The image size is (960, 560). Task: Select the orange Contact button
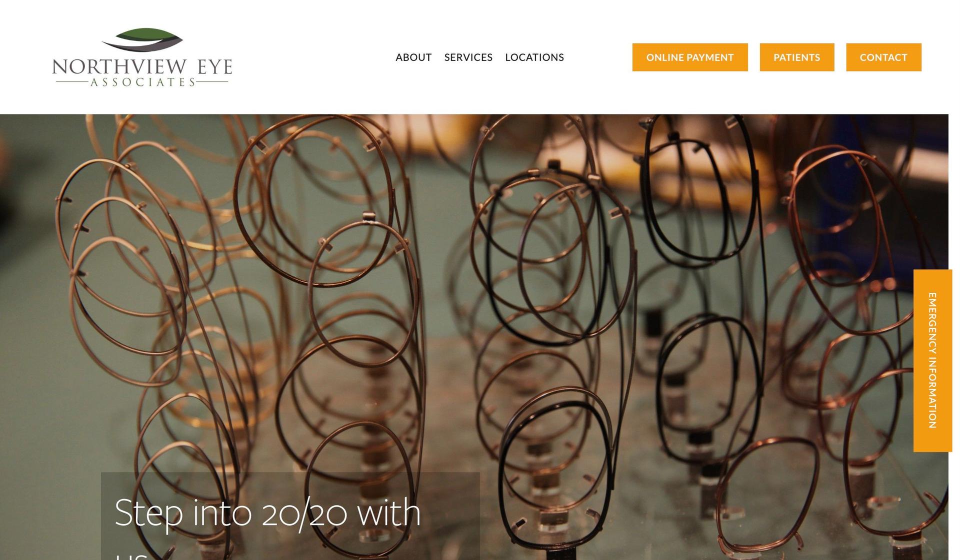point(883,57)
